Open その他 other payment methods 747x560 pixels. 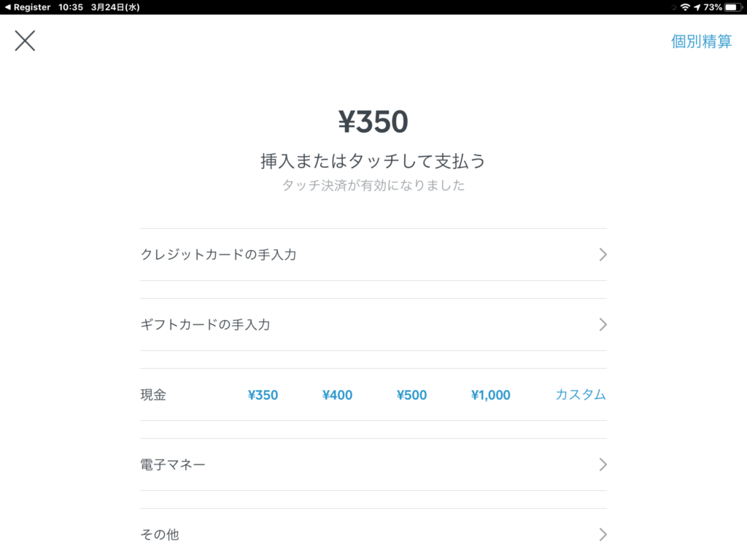coord(160,534)
